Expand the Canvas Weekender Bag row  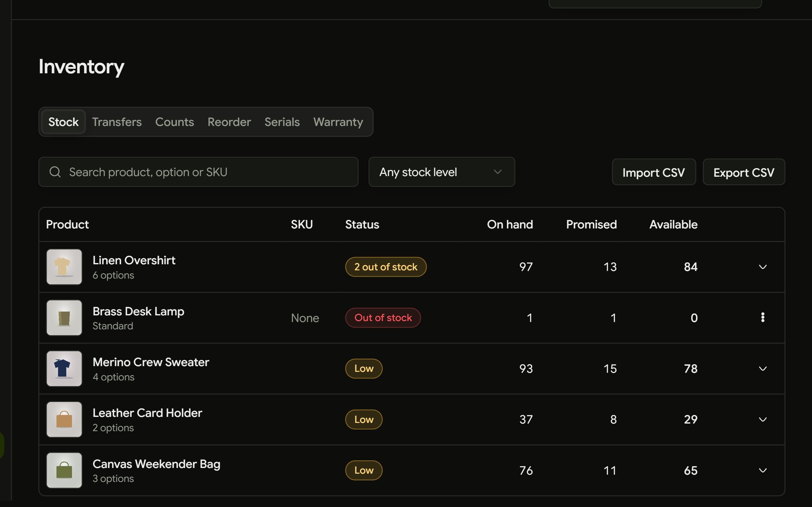(x=763, y=471)
